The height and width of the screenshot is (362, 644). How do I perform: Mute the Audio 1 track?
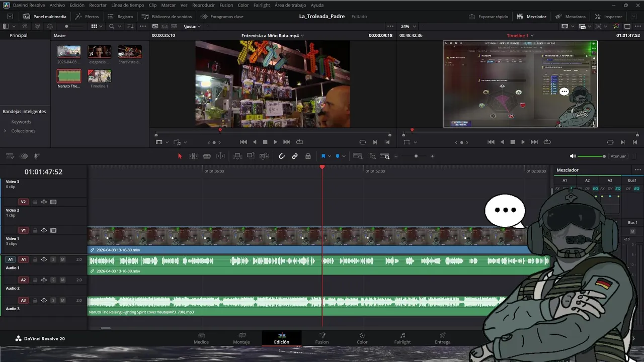click(63, 259)
